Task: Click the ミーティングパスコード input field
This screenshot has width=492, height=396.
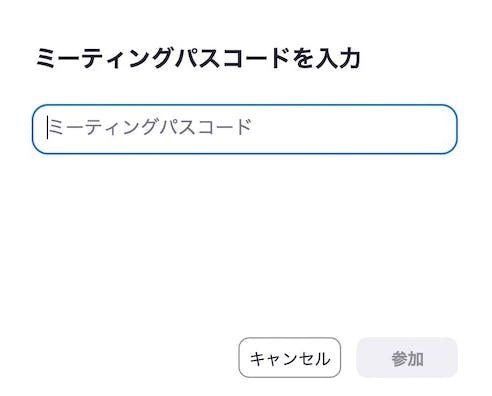Action: pyautogui.click(x=245, y=129)
